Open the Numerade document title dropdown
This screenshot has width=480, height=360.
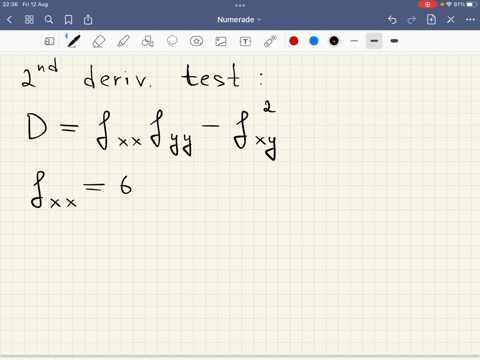click(239, 20)
